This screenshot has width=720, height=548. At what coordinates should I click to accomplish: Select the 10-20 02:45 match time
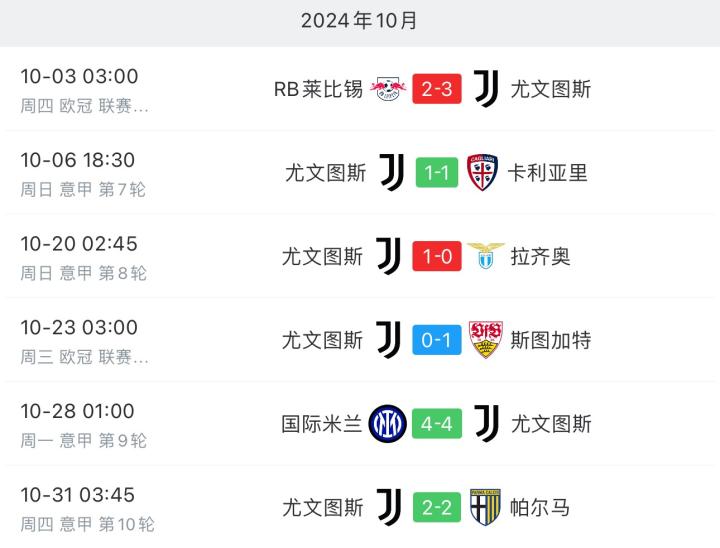pyautogui.click(x=79, y=243)
